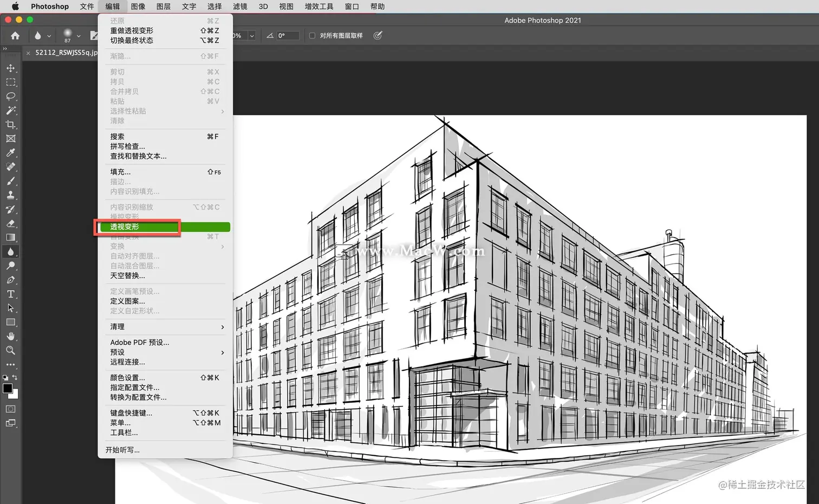Close the 52112_RSWJSS5q document tab
The image size is (819, 504).
coord(28,53)
